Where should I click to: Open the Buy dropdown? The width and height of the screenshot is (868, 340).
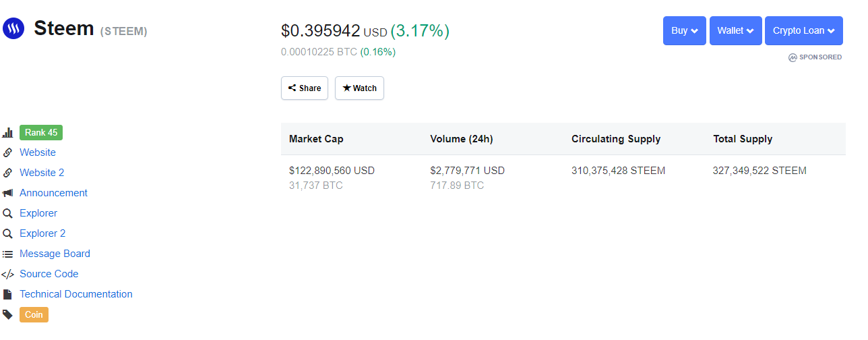684,30
